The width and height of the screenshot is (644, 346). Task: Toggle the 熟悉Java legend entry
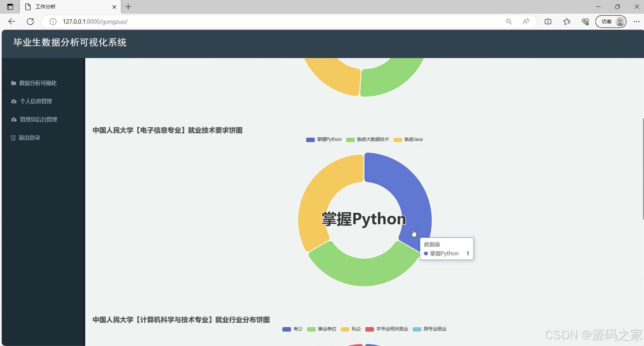tap(408, 139)
